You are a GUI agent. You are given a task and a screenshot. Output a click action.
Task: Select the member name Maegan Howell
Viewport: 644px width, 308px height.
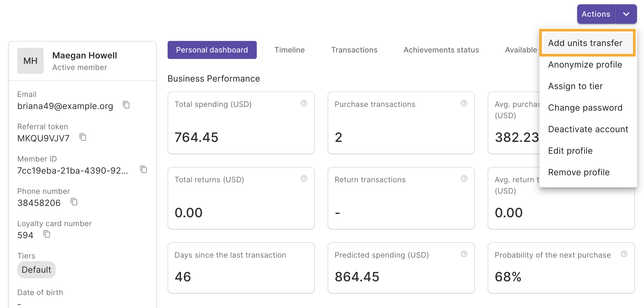(85, 55)
